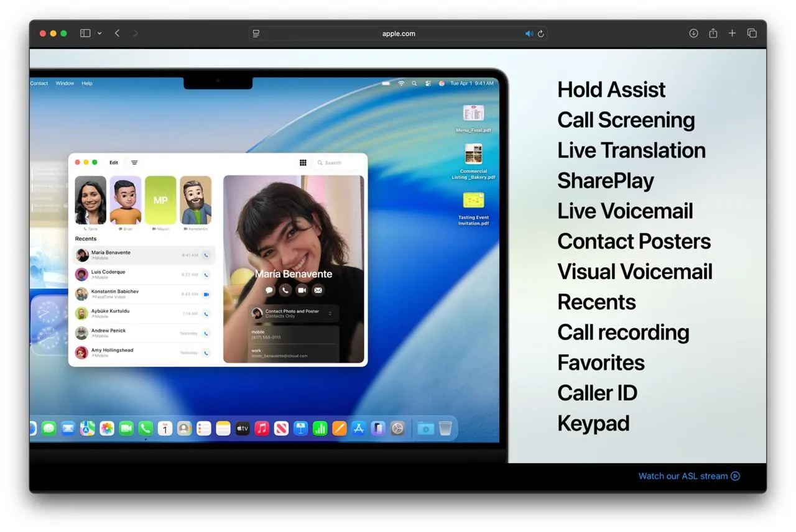The width and height of the screenshot is (796, 532).
Task: Open the Share menu in Safari
Action: coord(713,34)
